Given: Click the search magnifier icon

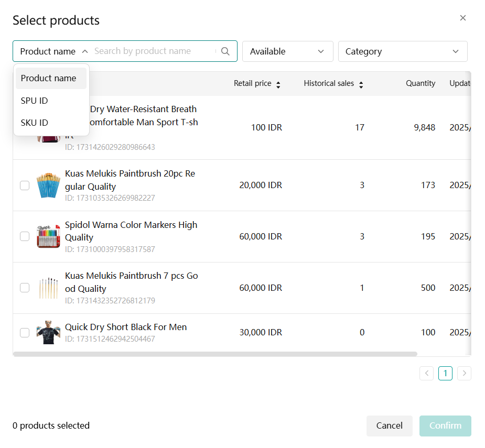Looking at the screenshot, I should point(225,51).
